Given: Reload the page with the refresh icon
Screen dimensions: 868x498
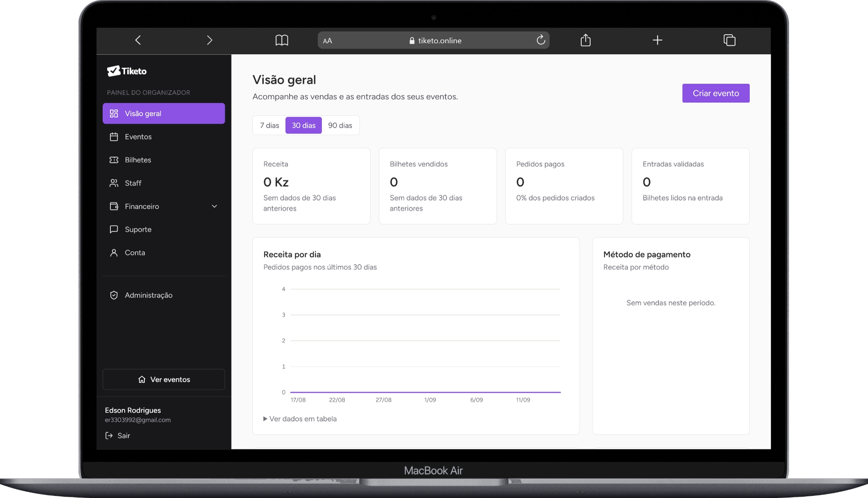Looking at the screenshot, I should [x=540, y=40].
